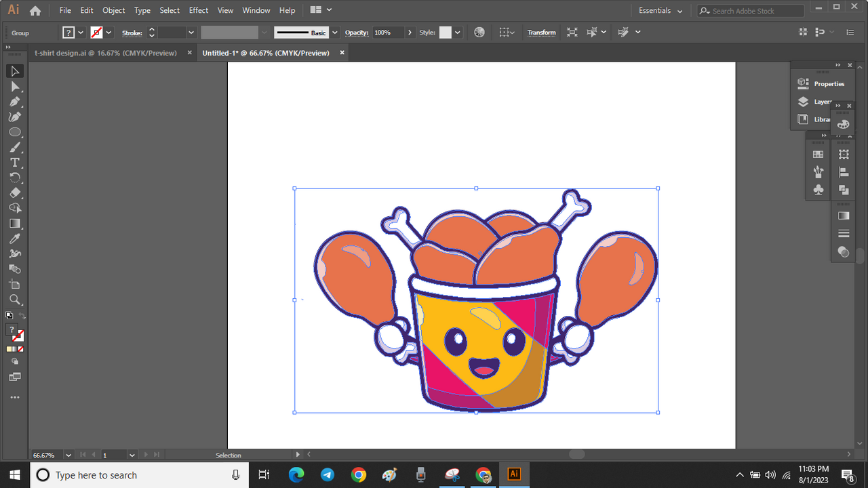Open the Gradient panel icon
This screenshot has width=868, height=488.
[x=844, y=216]
